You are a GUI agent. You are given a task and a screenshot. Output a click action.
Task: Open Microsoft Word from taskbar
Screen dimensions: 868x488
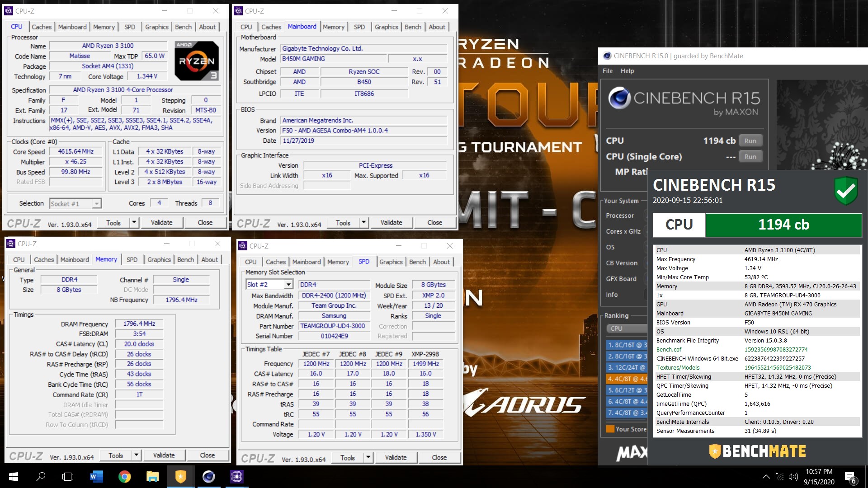coord(96,477)
